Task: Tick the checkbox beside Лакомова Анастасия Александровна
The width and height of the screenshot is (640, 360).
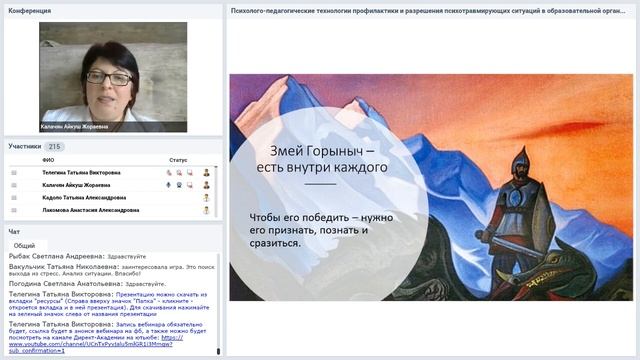Action: point(14,210)
